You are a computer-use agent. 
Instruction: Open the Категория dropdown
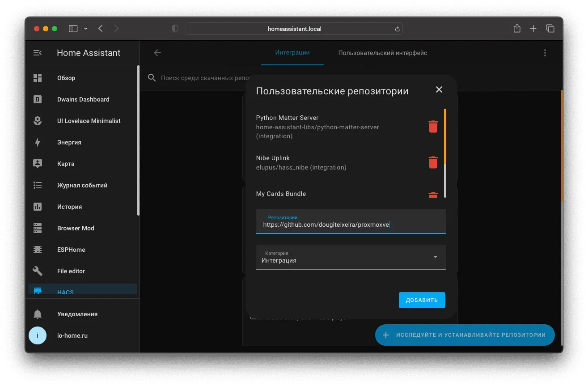pos(351,257)
